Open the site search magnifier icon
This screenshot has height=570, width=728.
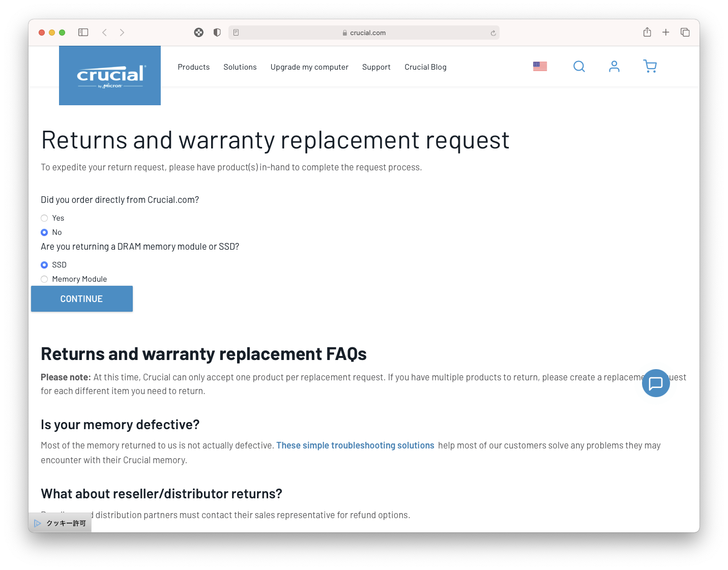(x=579, y=67)
